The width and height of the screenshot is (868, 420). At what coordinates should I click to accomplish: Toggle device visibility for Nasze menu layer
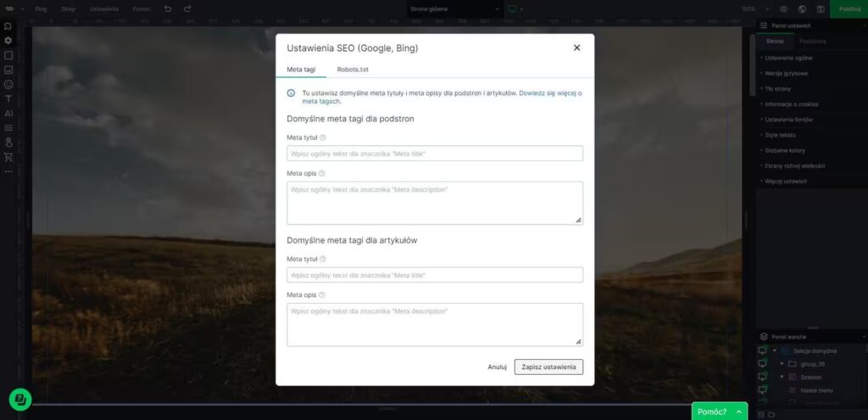tap(763, 390)
